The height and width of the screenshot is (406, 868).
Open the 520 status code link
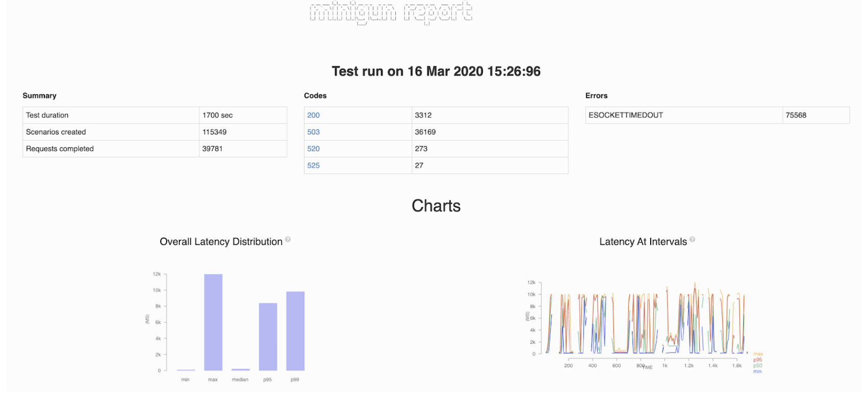tap(313, 149)
